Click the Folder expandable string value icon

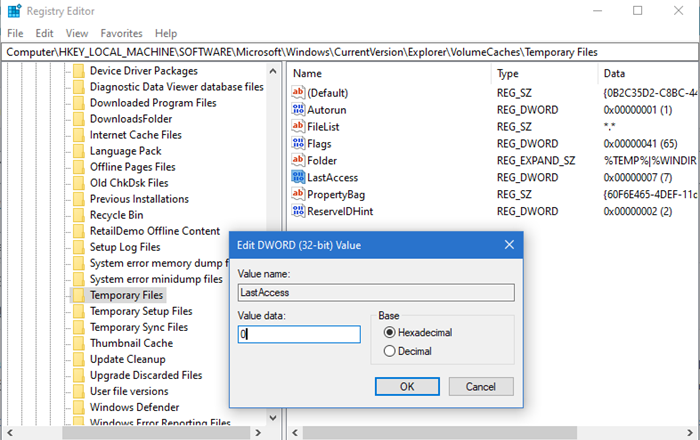point(298,160)
